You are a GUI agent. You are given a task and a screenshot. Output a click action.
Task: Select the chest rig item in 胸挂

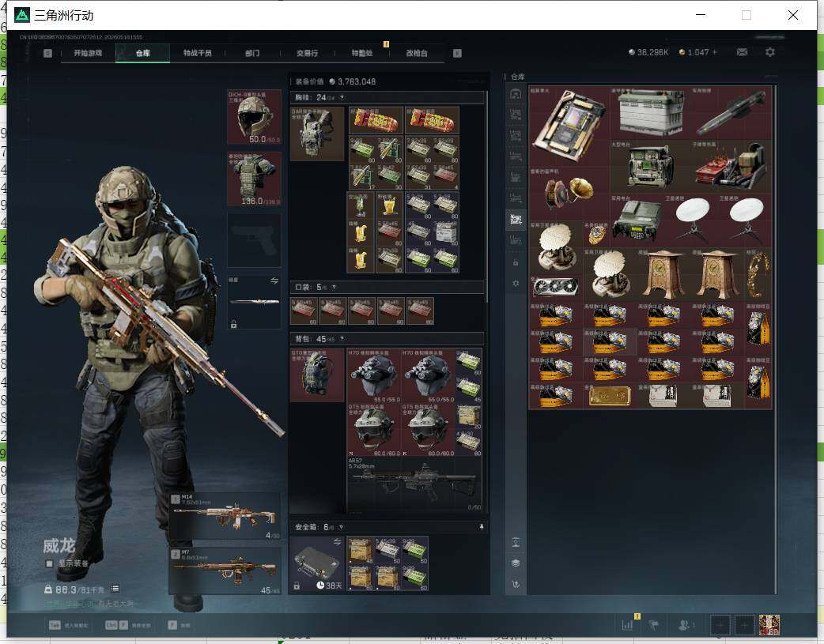tap(317, 134)
